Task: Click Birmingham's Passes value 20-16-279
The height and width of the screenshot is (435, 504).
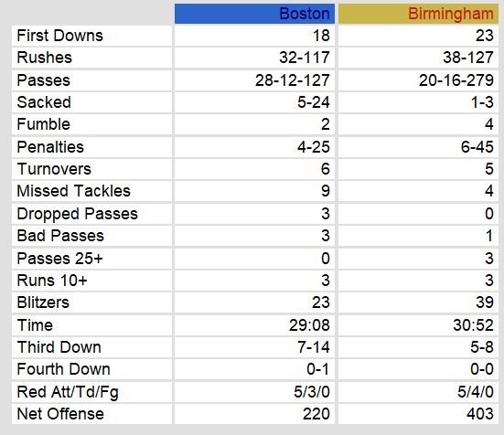Action: pos(456,80)
